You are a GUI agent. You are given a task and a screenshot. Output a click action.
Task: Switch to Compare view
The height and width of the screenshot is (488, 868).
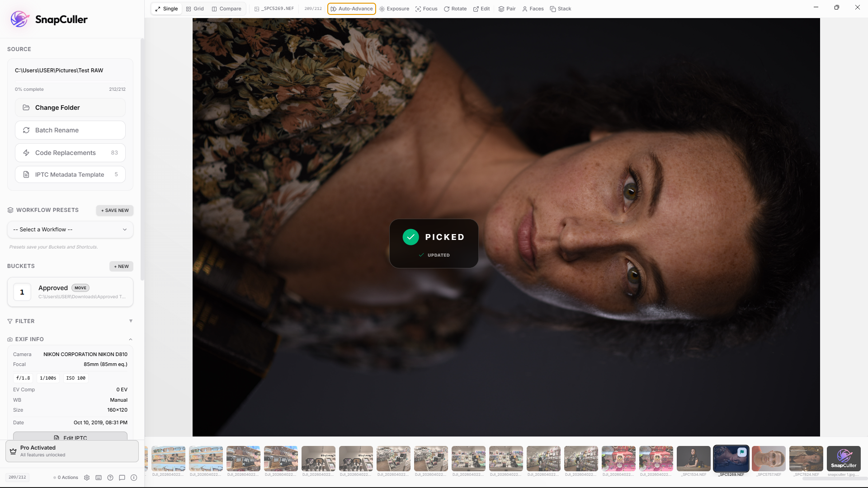226,9
